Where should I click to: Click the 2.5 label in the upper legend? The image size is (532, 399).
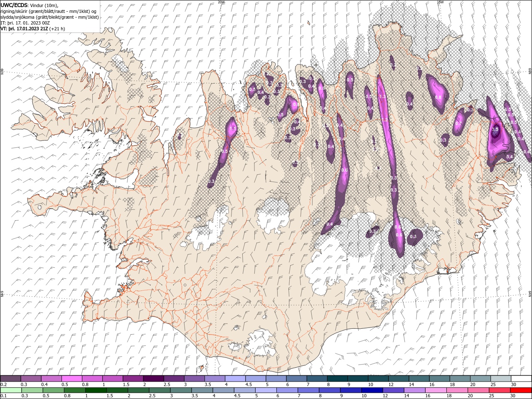pos(167,384)
